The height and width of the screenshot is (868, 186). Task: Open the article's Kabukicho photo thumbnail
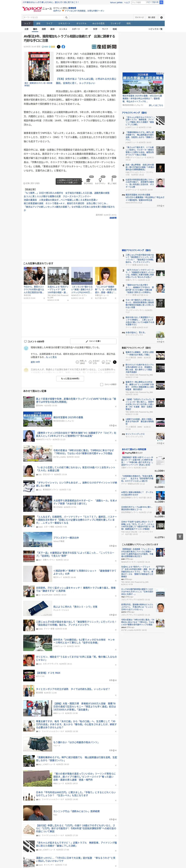pyautogui.click(x=39, y=66)
